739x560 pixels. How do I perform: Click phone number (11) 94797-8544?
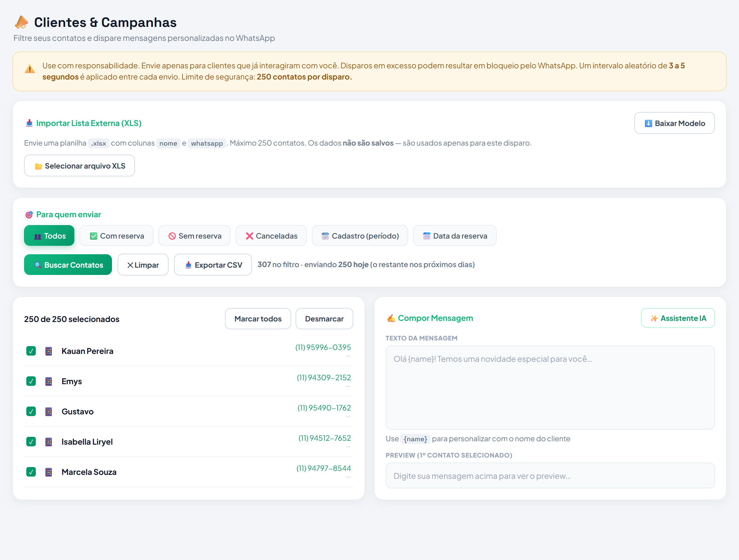pyautogui.click(x=323, y=468)
